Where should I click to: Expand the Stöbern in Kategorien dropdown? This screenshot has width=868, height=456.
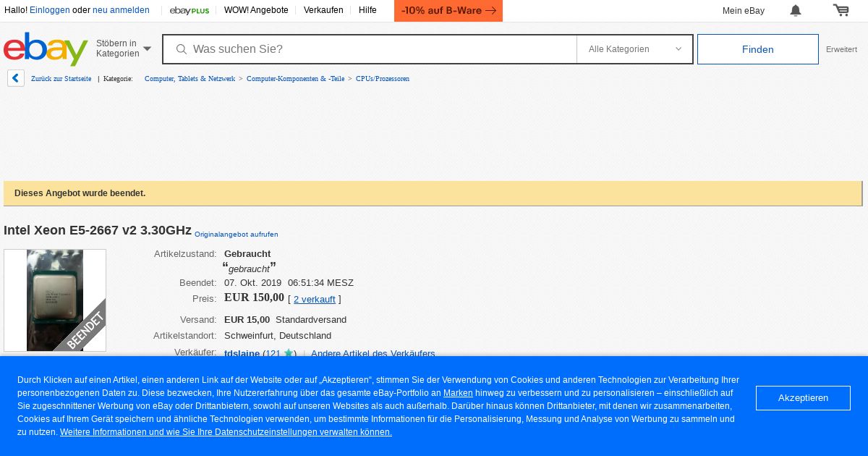[124, 48]
